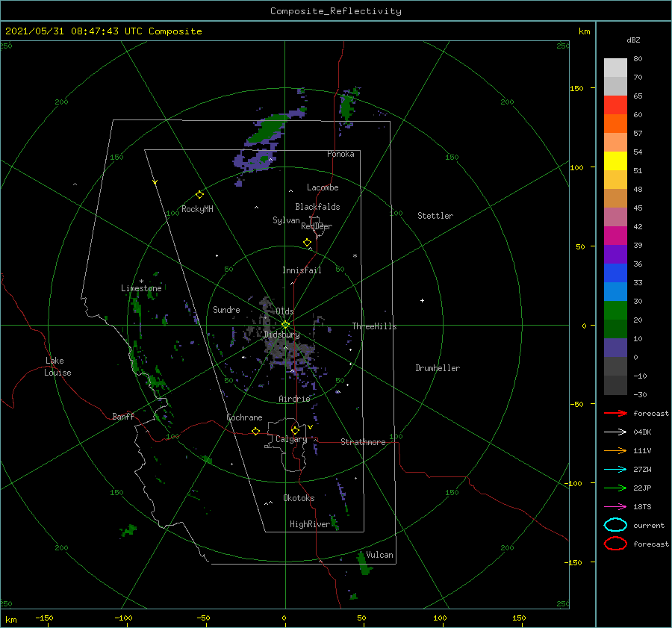Click the yellow diamond marker above Calgary label
Image resolution: width=672 pixels, height=628 pixels.
pos(295,430)
